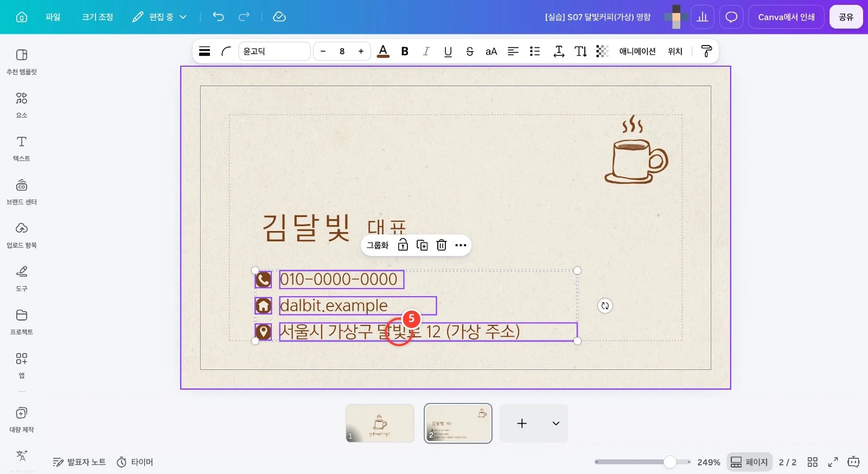
Task: Open text color picker
Action: point(383,51)
